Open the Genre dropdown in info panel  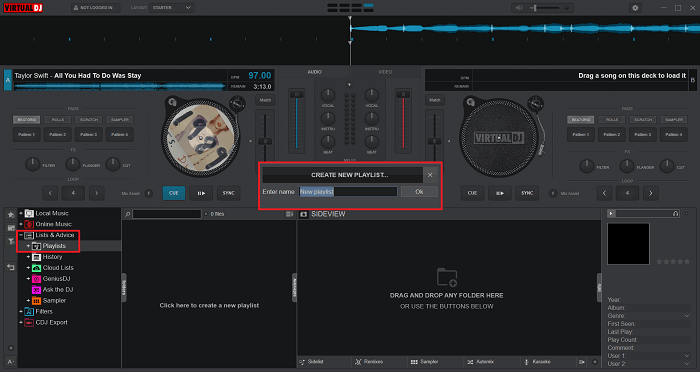click(687, 316)
